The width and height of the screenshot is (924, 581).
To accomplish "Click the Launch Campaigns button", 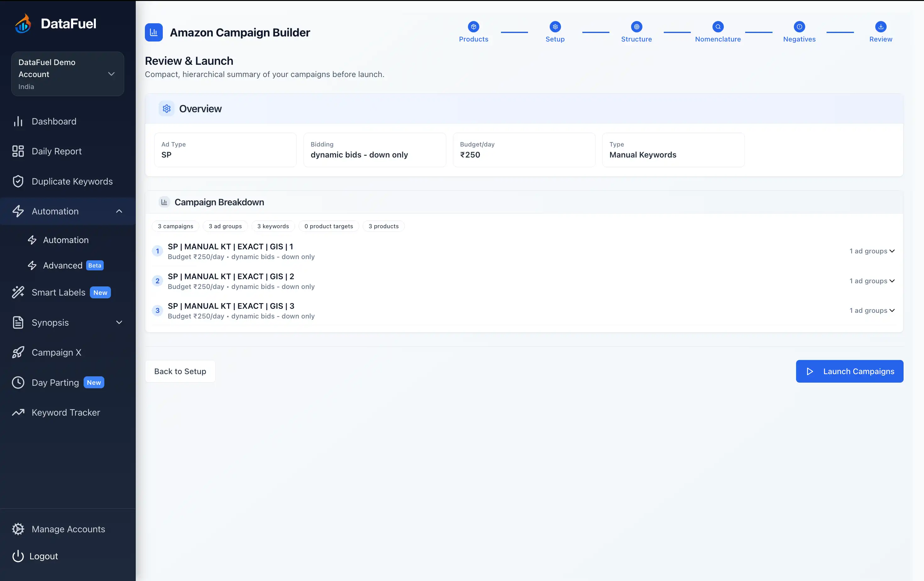I will tap(849, 371).
